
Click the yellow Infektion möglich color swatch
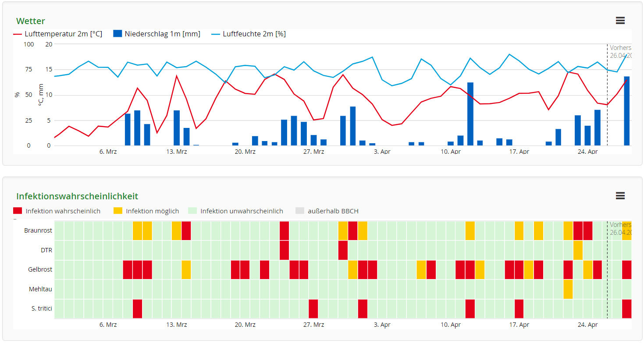click(x=118, y=211)
